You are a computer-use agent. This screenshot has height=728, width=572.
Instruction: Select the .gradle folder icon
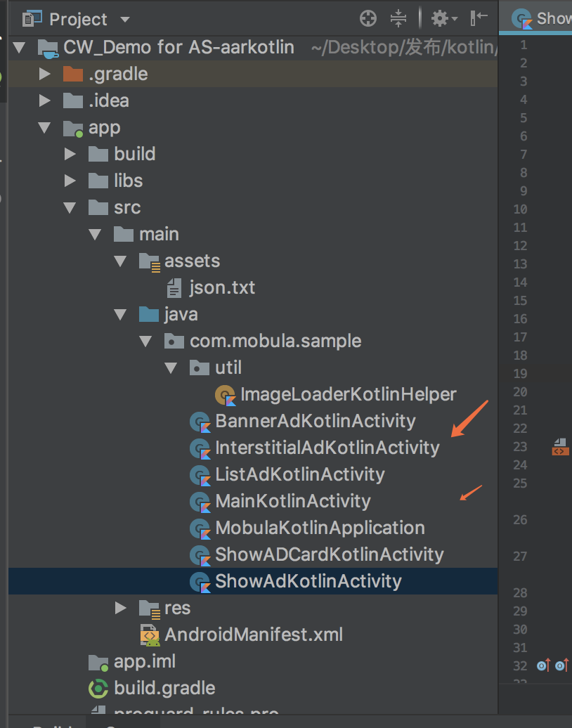pos(73,74)
